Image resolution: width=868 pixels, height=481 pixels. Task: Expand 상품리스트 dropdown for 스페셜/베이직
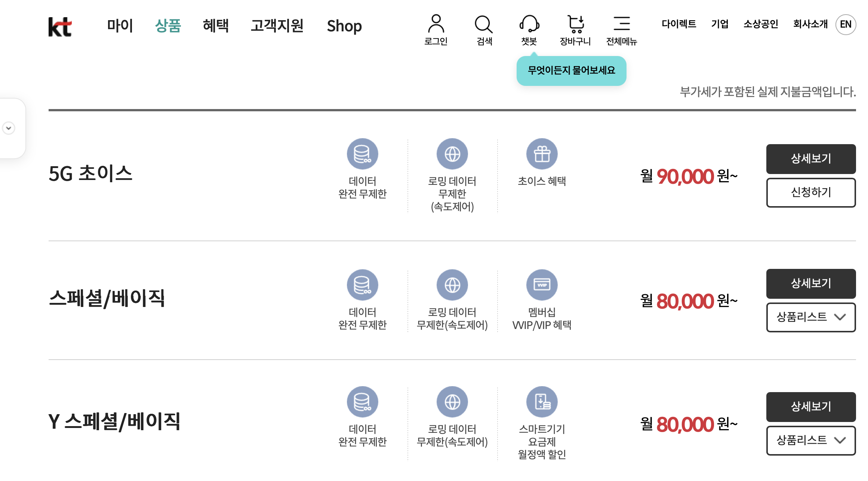pyautogui.click(x=811, y=317)
